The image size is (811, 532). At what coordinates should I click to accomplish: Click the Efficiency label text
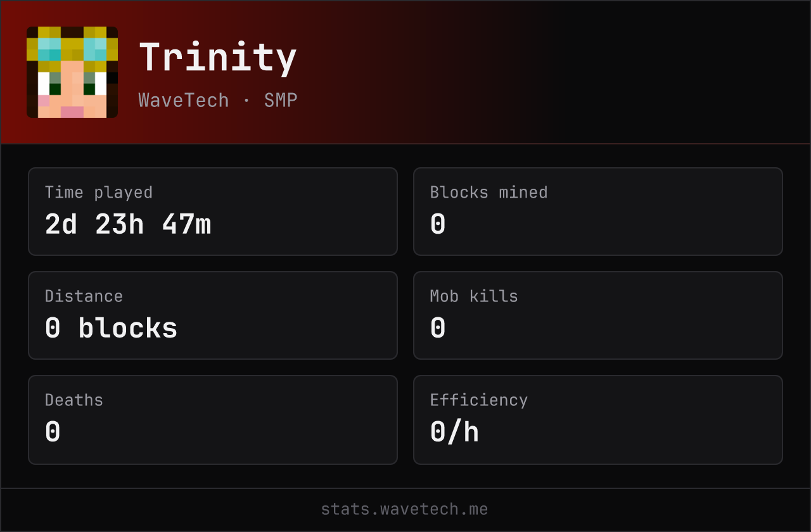pyautogui.click(x=479, y=400)
